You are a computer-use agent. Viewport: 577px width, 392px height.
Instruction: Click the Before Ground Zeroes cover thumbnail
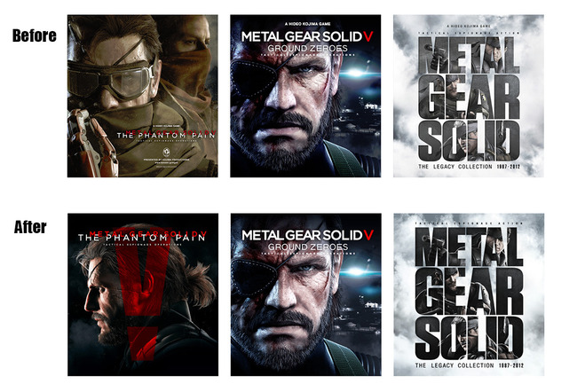(305, 96)
